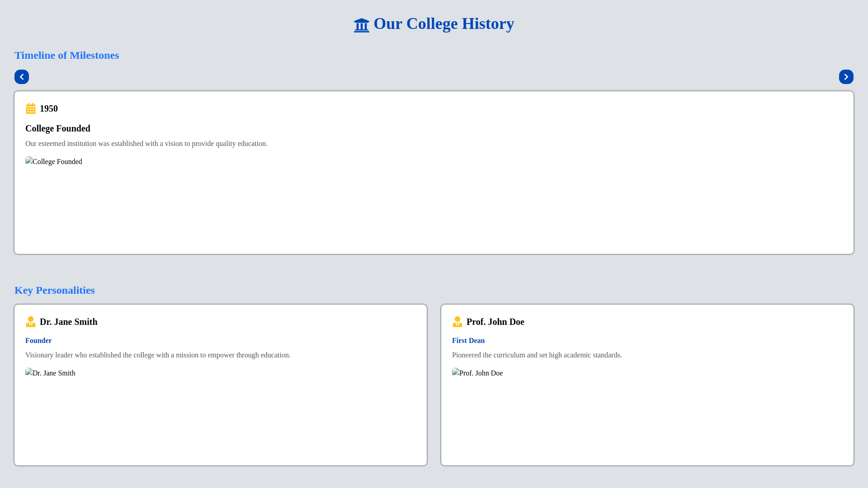Click the next timeline arrow button
This screenshot has width=868, height=488.
pyautogui.click(x=846, y=77)
